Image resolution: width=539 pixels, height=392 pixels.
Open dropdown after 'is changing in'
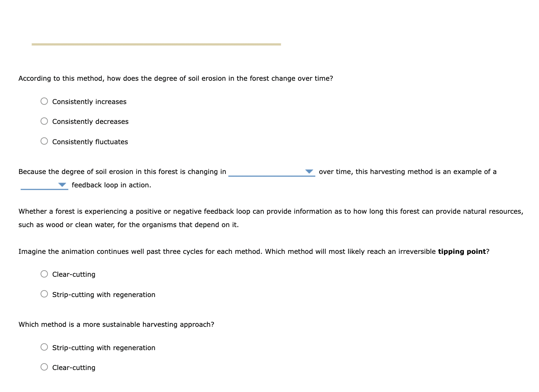pyautogui.click(x=272, y=172)
